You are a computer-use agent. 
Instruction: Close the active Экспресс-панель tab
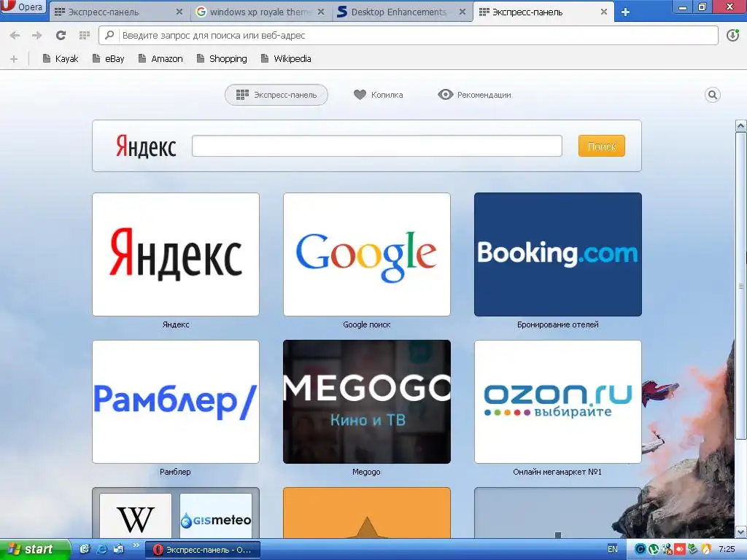coord(603,12)
